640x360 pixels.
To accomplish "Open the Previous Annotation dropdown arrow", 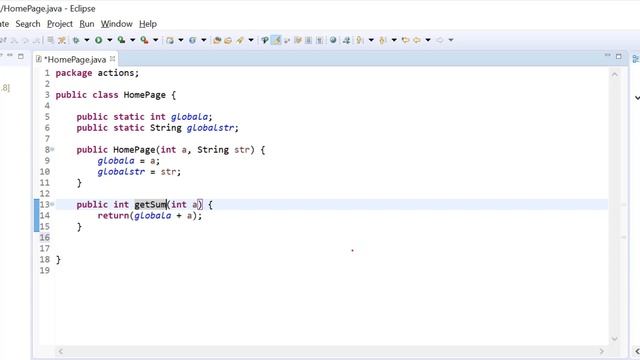I will click(394, 40).
